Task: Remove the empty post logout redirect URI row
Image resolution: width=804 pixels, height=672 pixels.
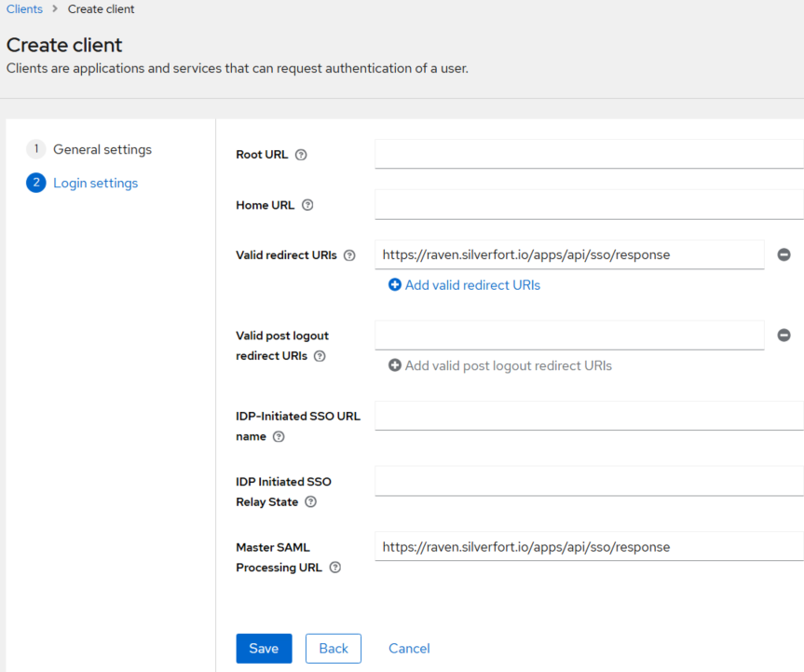Action: click(x=784, y=336)
